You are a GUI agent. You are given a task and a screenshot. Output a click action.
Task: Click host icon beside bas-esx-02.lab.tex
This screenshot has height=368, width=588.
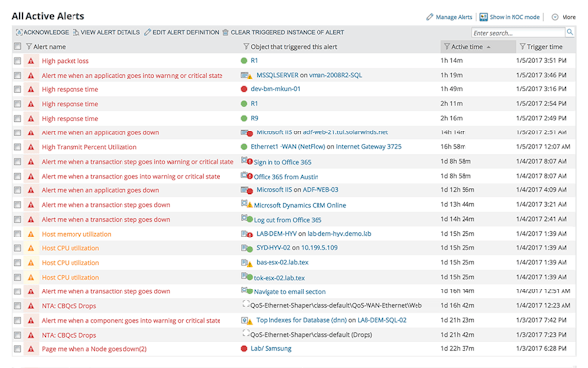(x=246, y=263)
